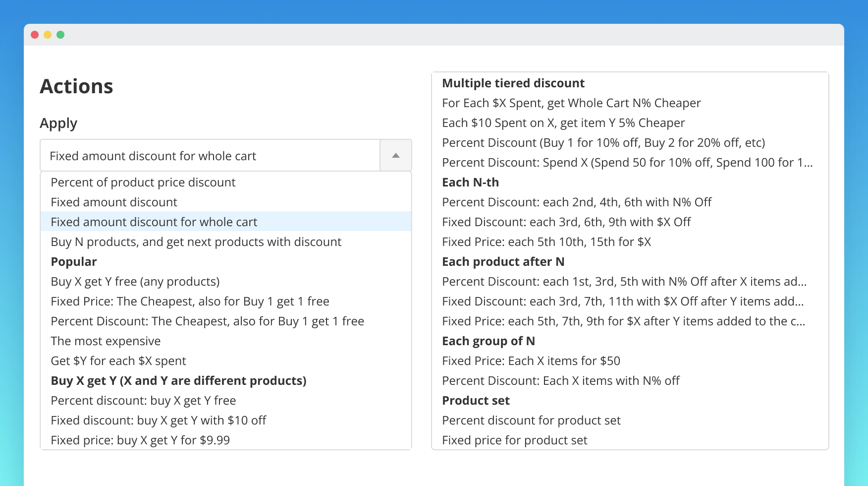This screenshot has height=486, width=868.
Task: Pick Buy N products, get next discounted
Action: (x=196, y=242)
